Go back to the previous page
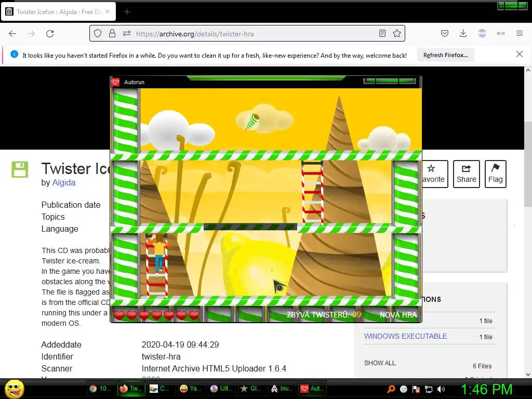This screenshot has width=532, height=399. coord(12,34)
